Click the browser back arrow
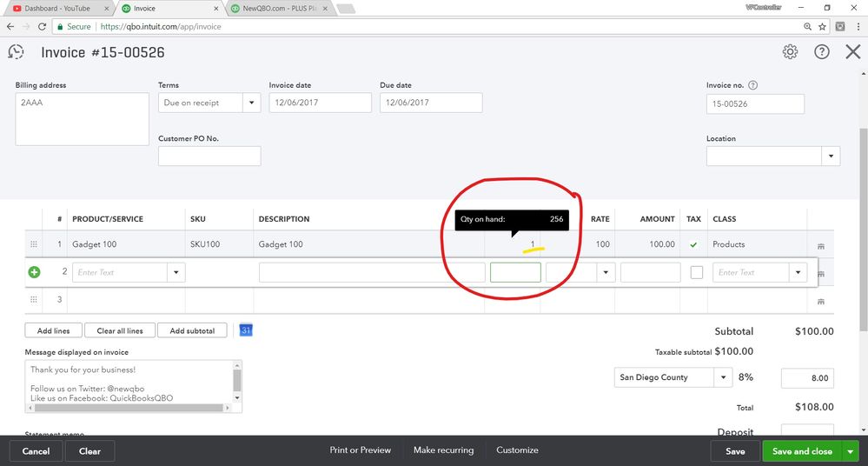 (10, 27)
